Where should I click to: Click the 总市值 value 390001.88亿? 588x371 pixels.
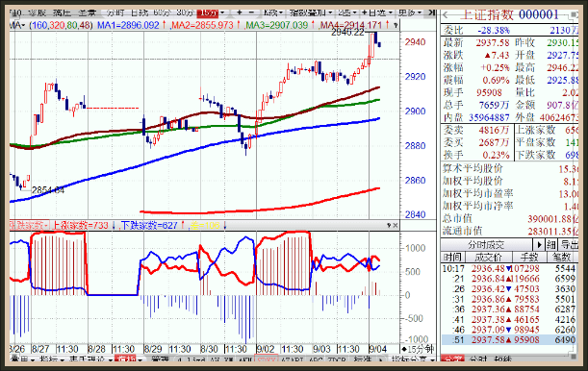pyautogui.click(x=553, y=218)
